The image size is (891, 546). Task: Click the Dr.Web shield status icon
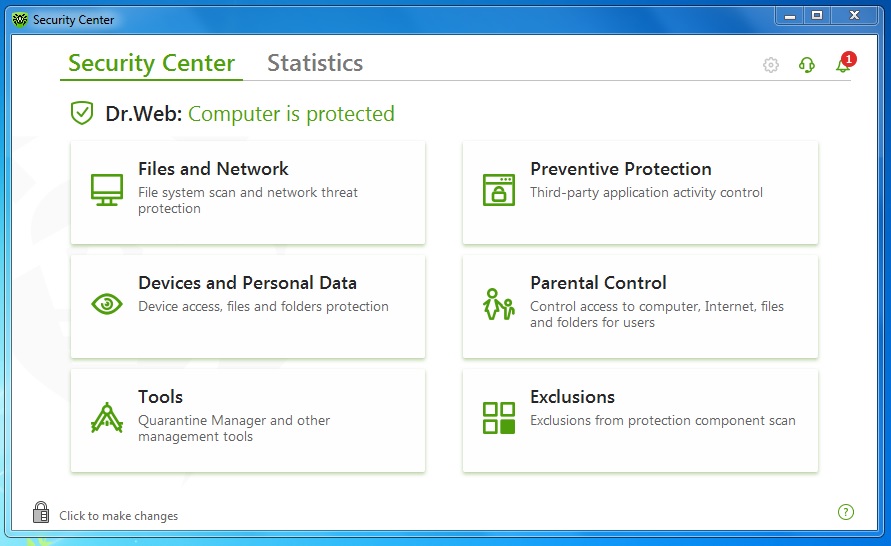pyautogui.click(x=82, y=113)
